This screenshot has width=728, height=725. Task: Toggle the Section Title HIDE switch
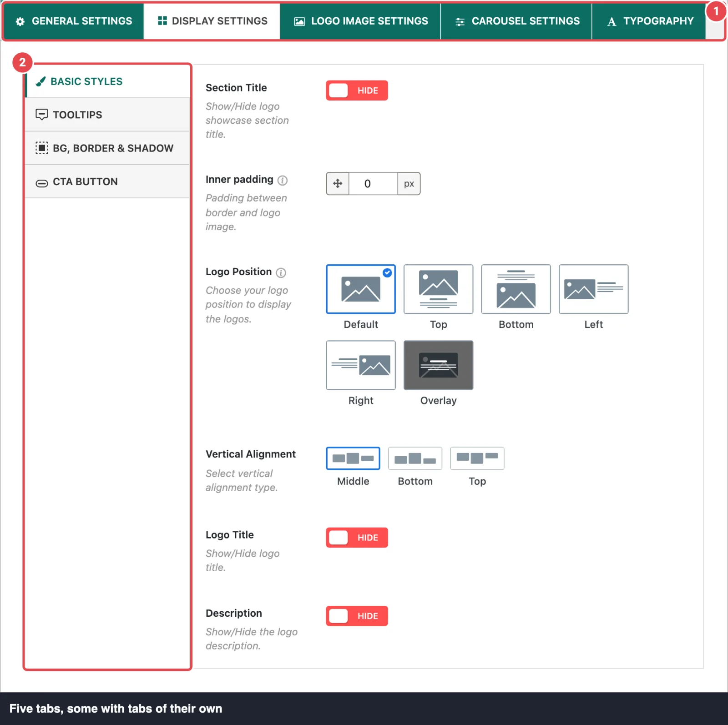click(x=357, y=91)
